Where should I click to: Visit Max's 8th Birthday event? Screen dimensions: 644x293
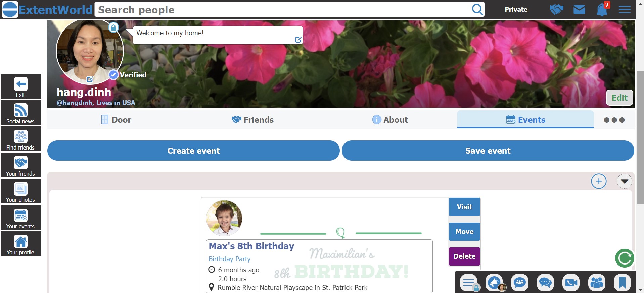464,207
